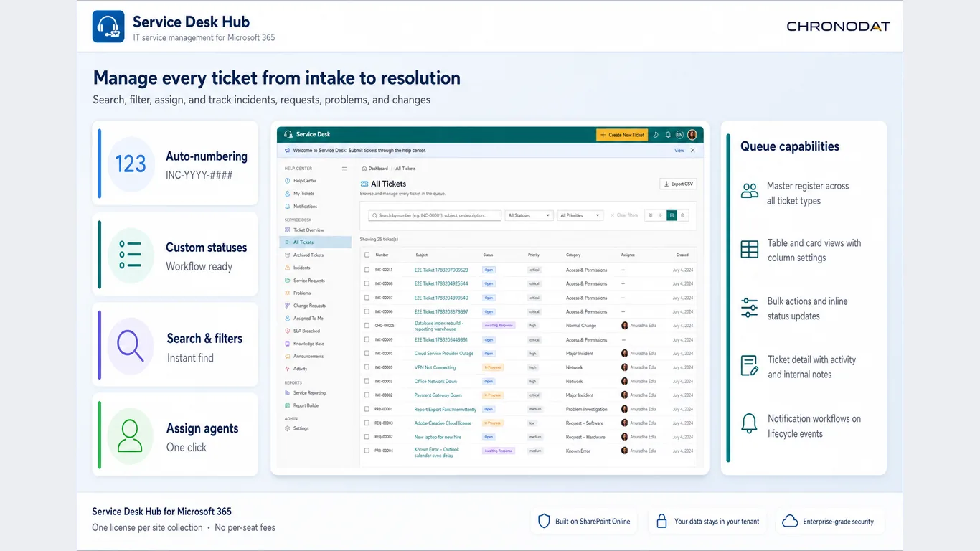Click the cloud icon beside Enterprise-grade security

(790, 522)
